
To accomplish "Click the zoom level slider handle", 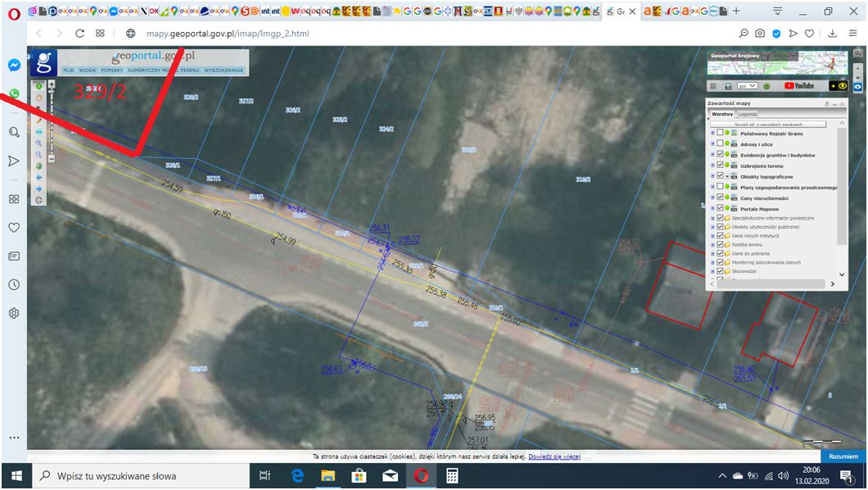I will coord(52,91).
